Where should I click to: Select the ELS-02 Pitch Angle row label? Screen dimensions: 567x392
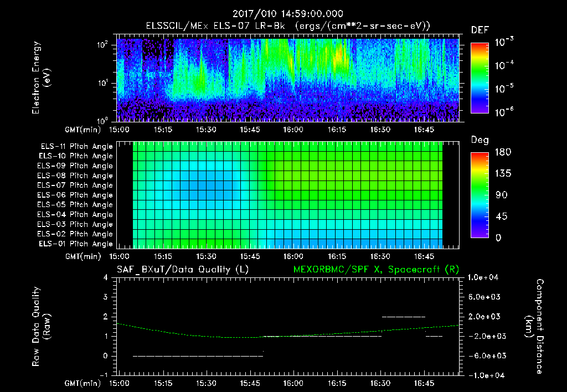(x=75, y=234)
